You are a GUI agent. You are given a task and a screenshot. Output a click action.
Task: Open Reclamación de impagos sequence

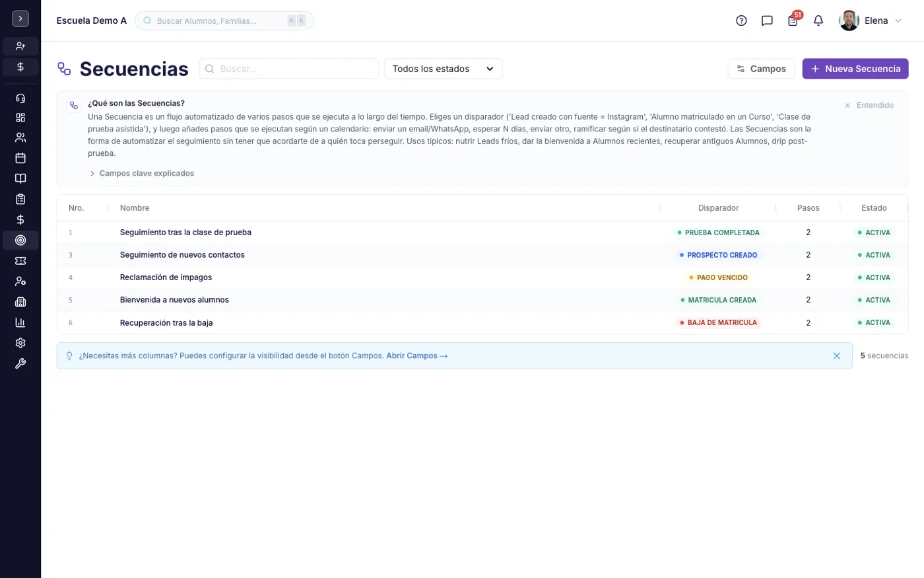click(166, 277)
